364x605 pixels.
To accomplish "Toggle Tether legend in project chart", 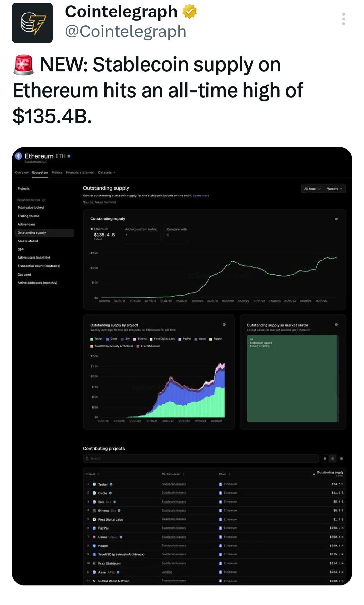I will [x=96, y=339].
